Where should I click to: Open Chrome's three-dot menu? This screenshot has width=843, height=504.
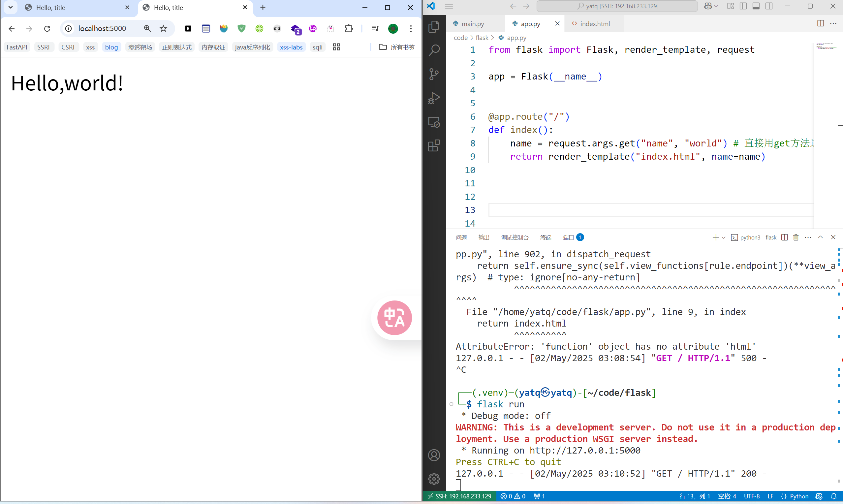pyautogui.click(x=411, y=28)
